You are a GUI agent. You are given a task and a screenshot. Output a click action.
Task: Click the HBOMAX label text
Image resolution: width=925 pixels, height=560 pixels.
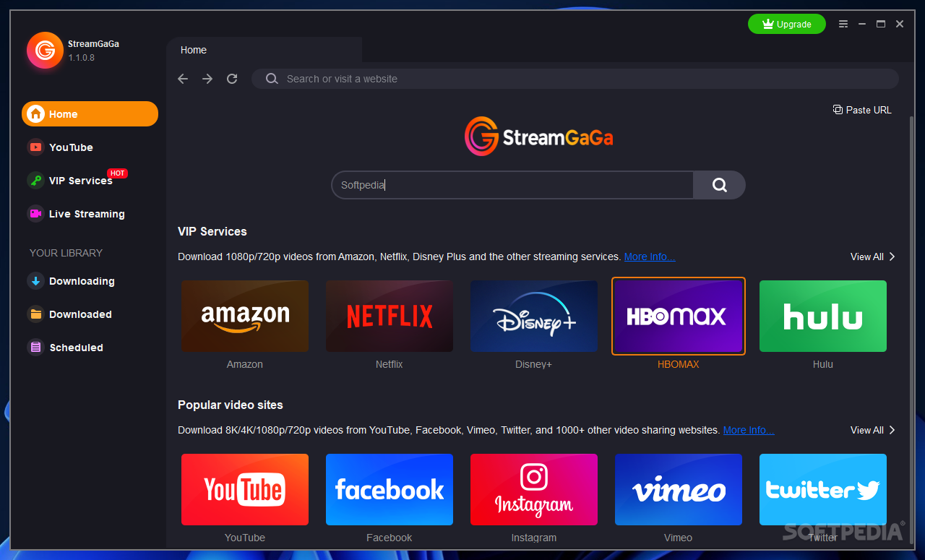click(679, 365)
